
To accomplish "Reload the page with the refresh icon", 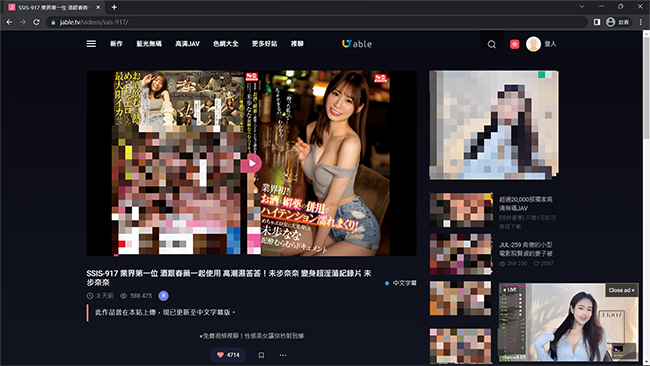I will (x=36, y=22).
